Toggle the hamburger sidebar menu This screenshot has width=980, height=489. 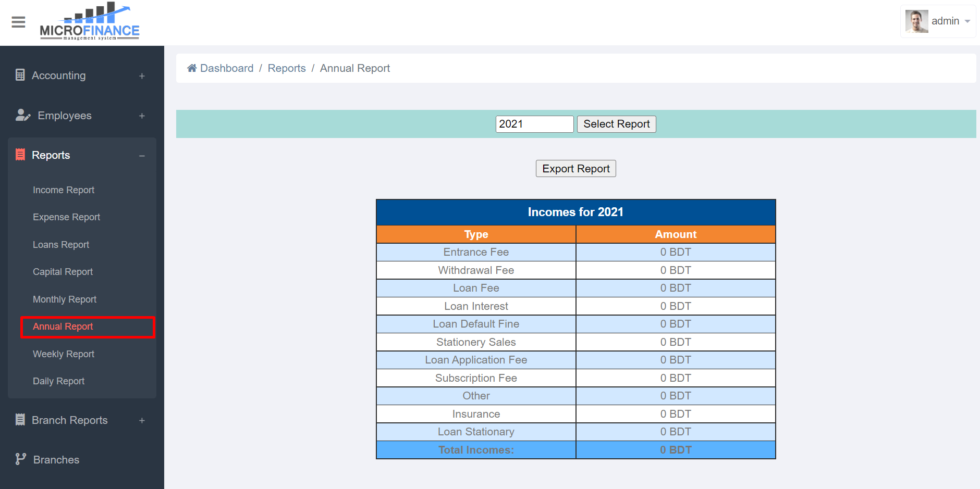(x=18, y=22)
